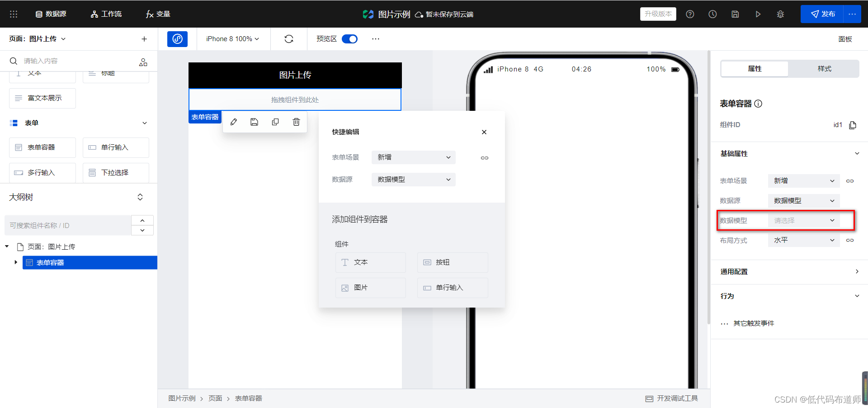Select the 多行输入 component in library
868x408 pixels.
pyautogui.click(x=42, y=173)
